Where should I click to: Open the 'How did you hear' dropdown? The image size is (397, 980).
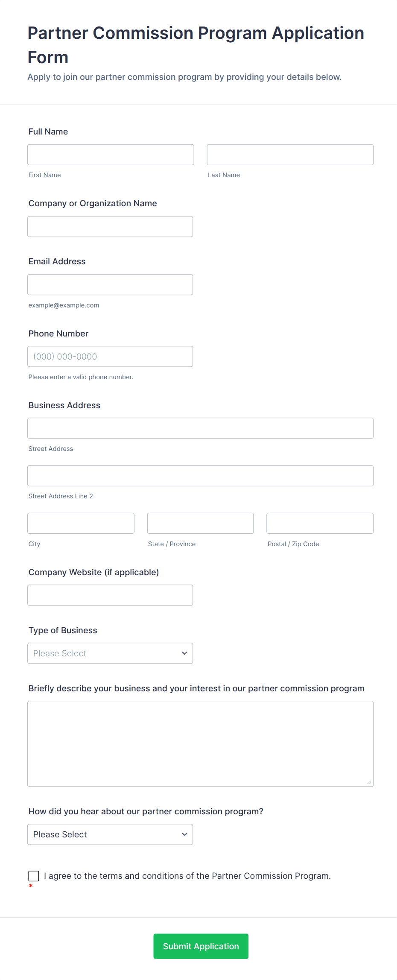coord(102,834)
